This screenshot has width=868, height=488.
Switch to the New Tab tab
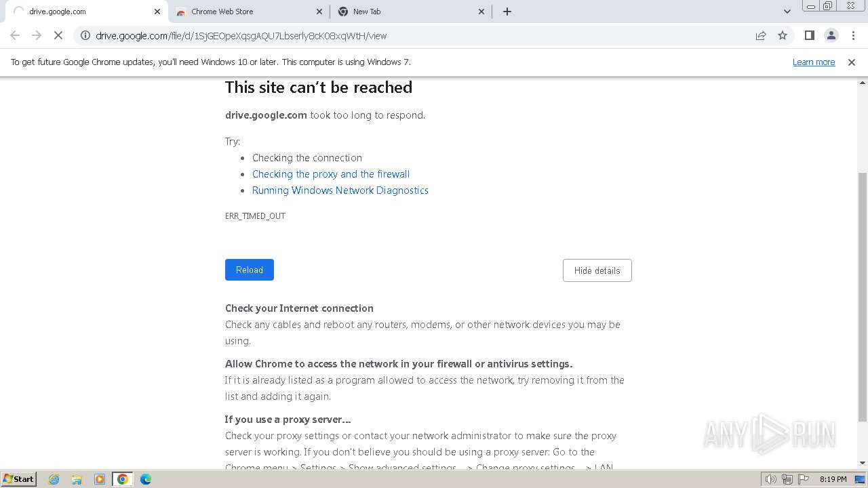pos(410,12)
